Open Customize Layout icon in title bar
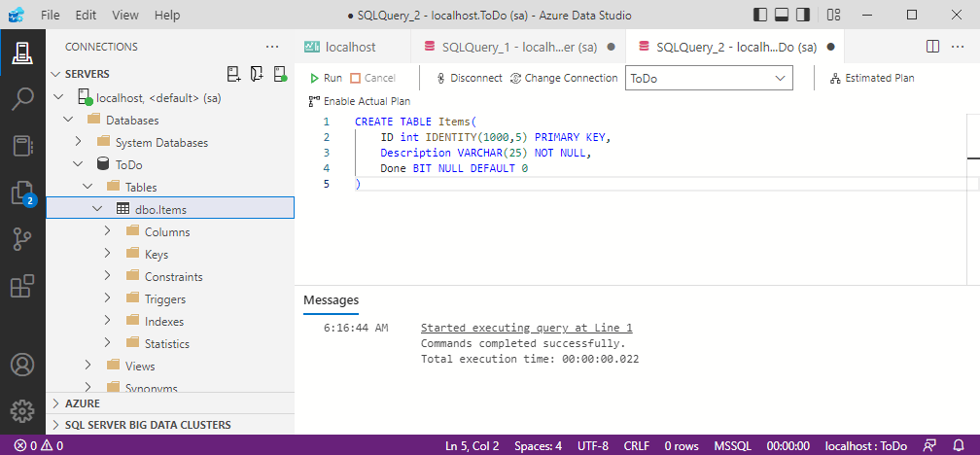This screenshot has width=980, height=455. [x=833, y=15]
